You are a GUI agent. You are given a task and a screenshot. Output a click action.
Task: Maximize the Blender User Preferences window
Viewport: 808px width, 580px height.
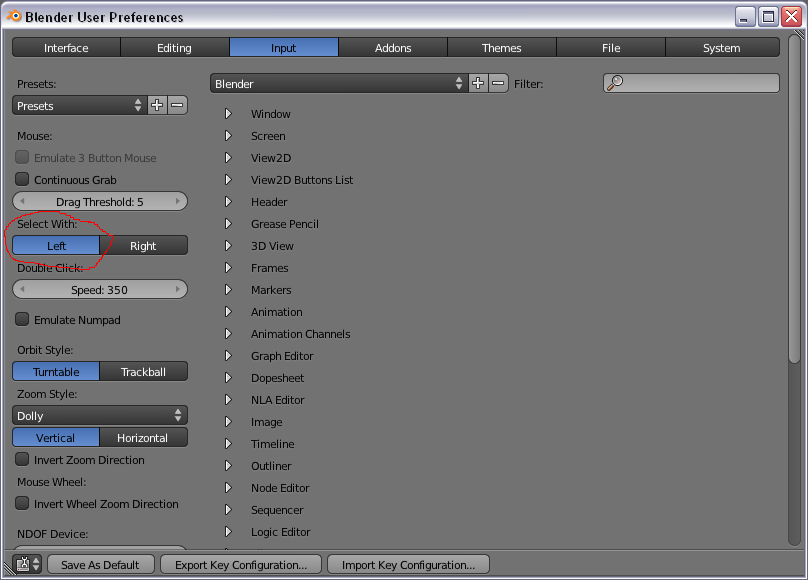coord(768,16)
